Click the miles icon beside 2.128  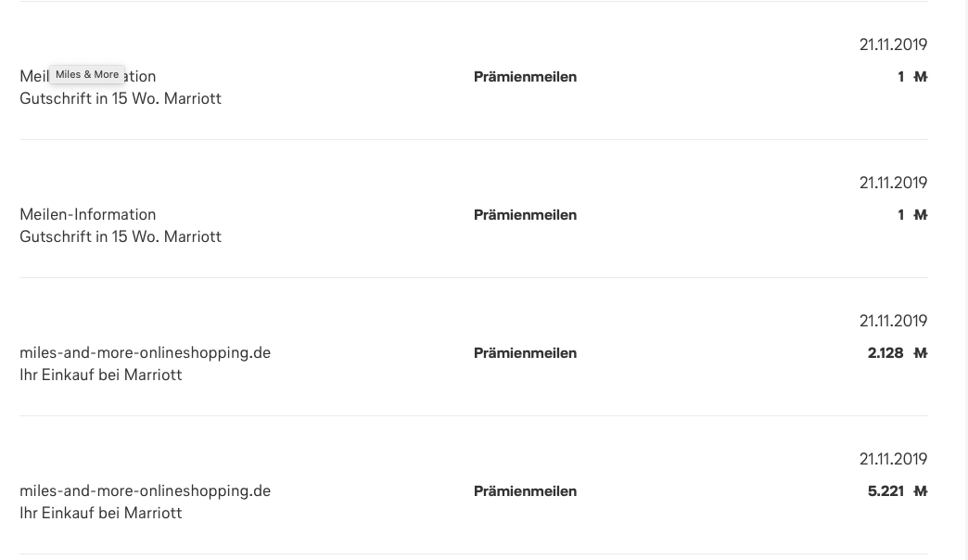[920, 353]
